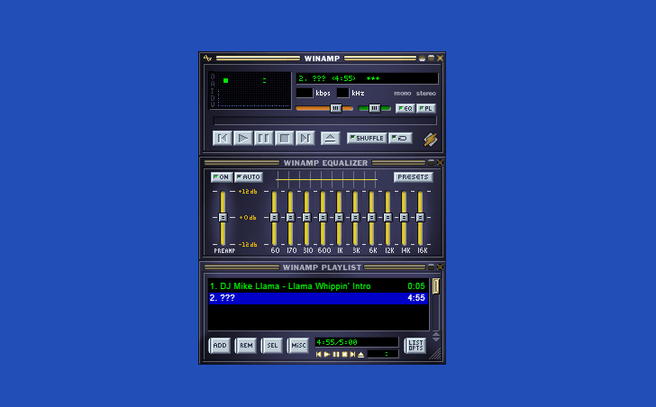Open the playlist ADD menu button

pyautogui.click(x=220, y=346)
